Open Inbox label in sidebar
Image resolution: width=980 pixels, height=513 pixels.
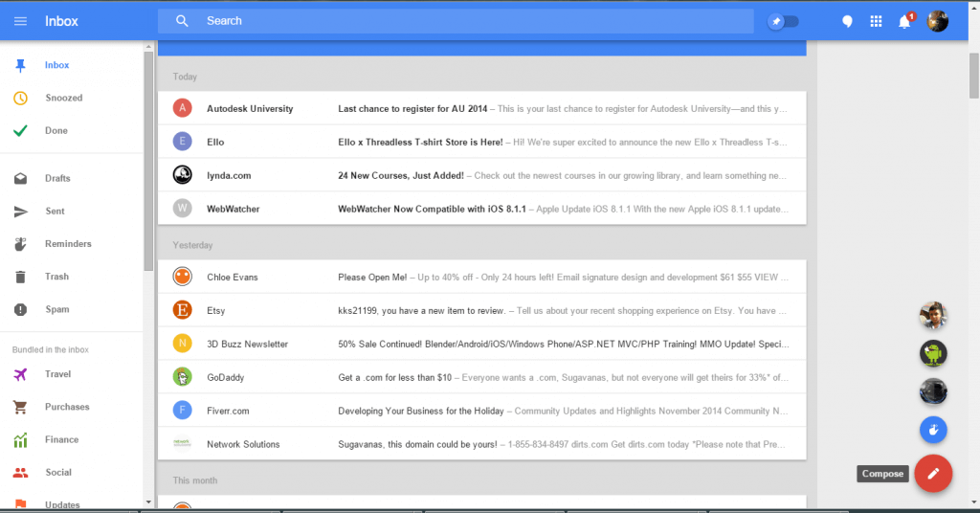(56, 65)
